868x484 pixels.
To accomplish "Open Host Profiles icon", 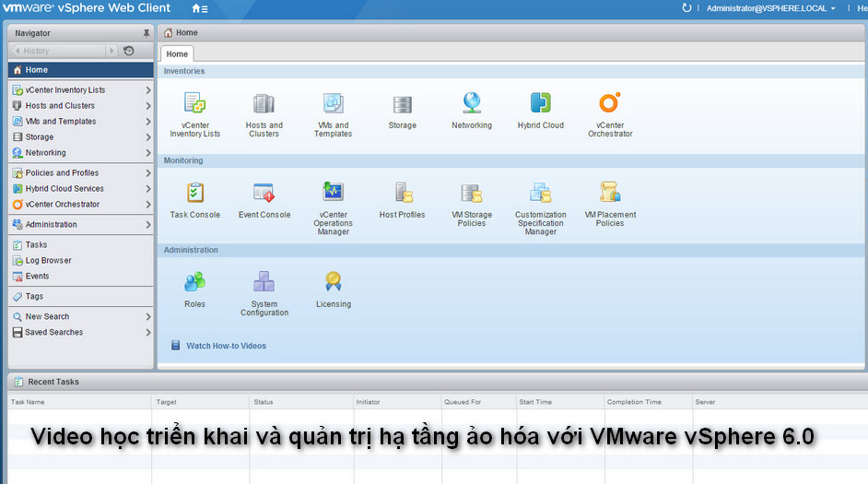I will pos(403,193).
